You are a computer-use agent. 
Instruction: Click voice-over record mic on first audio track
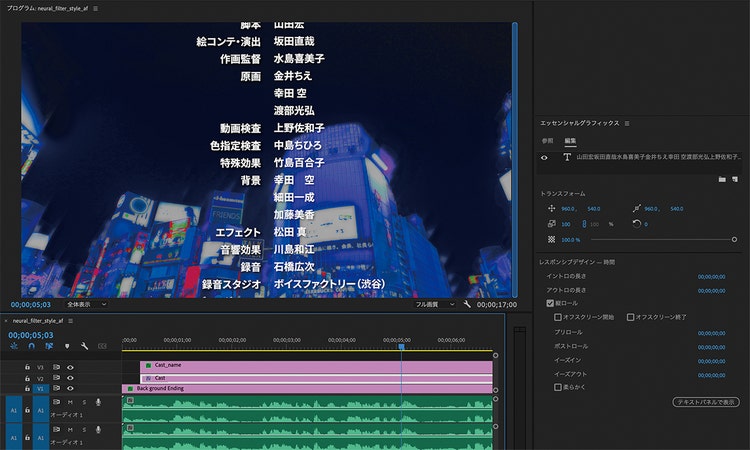click(98, 402)
